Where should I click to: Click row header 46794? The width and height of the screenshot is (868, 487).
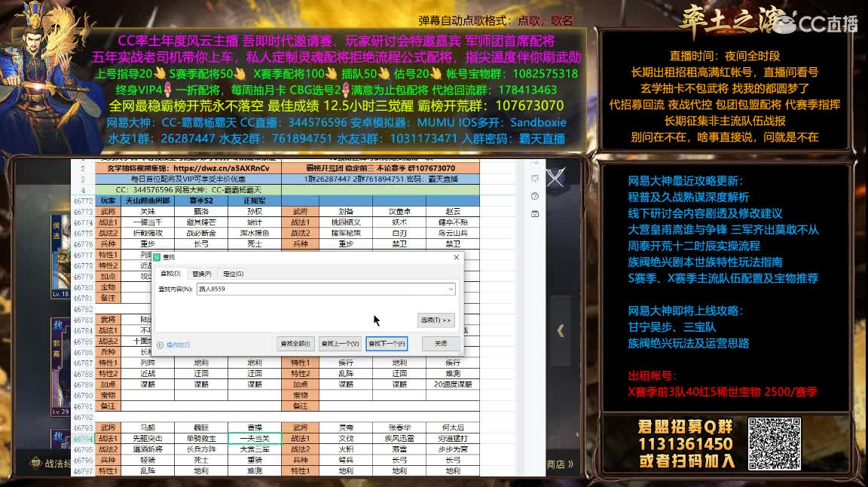pos(83,438)
